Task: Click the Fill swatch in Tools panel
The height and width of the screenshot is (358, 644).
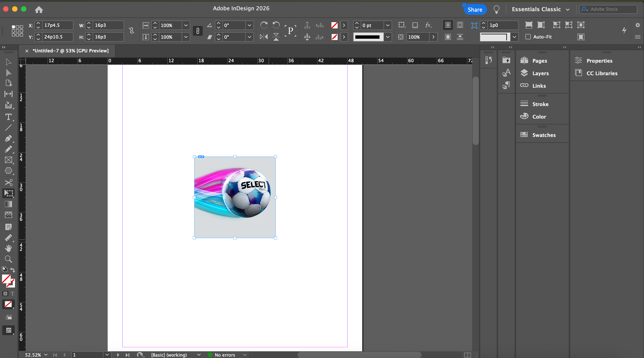Action: click(x=6, y=279)
